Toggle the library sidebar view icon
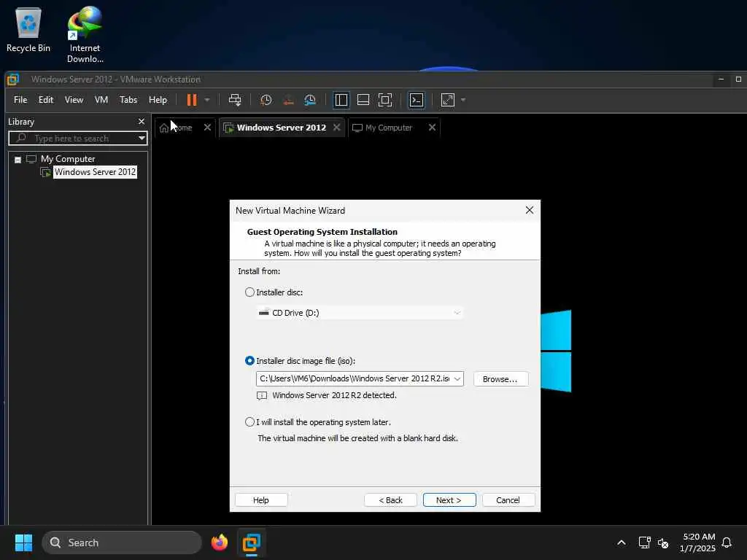747x560 pixels. click(x=341, y=100)
